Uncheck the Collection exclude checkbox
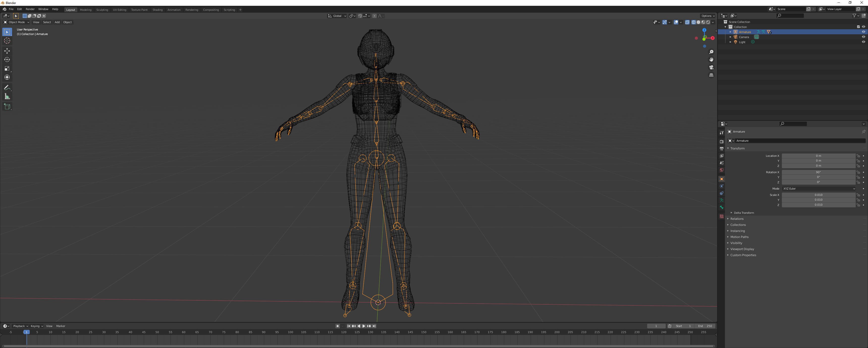Viewport: 868px width, 348px height. click(858, 27)
